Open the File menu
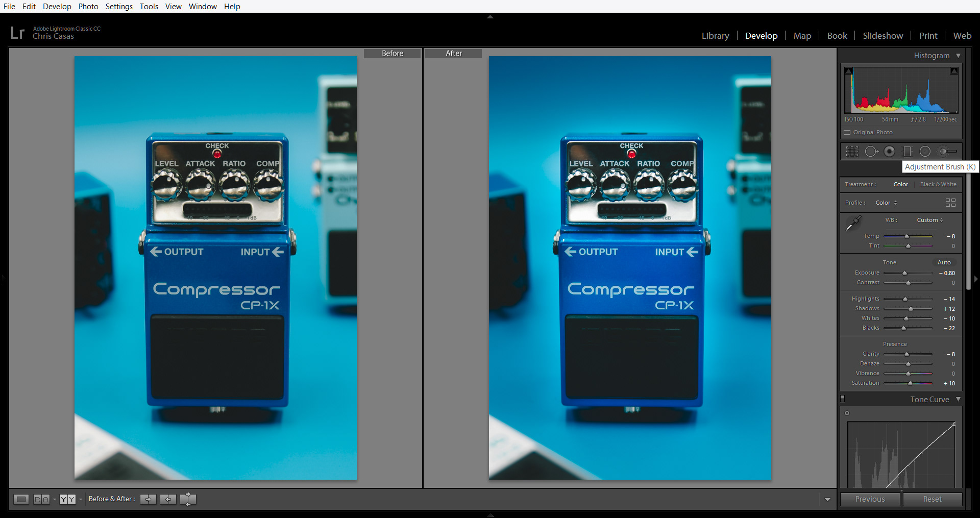This screenshot has height=518, width=980. click(x=9, y=6)
